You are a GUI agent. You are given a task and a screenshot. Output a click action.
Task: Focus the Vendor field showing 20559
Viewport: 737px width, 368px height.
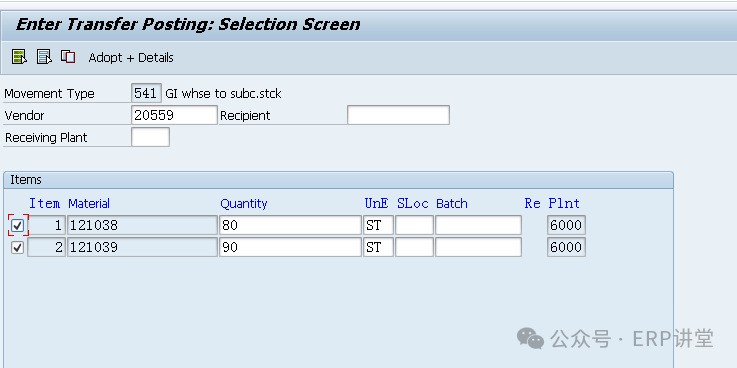[174, 115]
